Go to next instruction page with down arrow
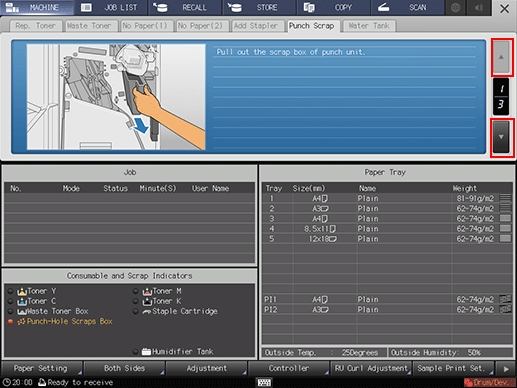The image size is (517, 388). pyautogui.click(x=501, y=137)
